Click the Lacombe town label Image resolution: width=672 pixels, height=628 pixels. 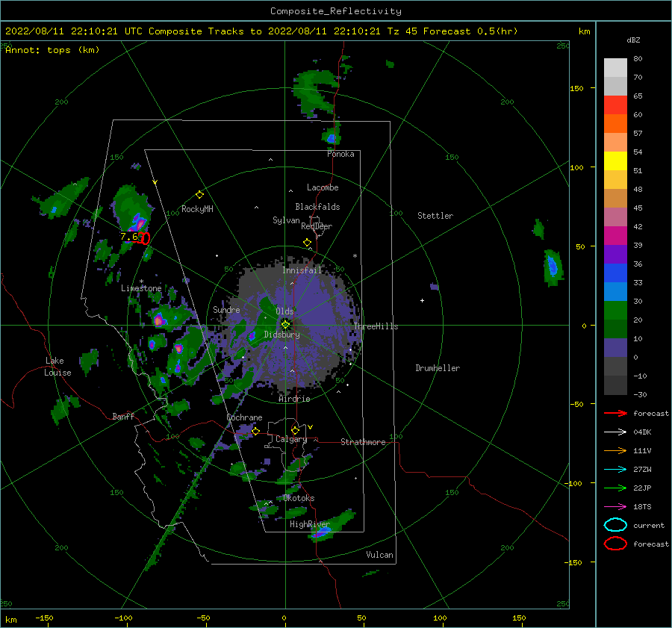(x=323, y=187)
